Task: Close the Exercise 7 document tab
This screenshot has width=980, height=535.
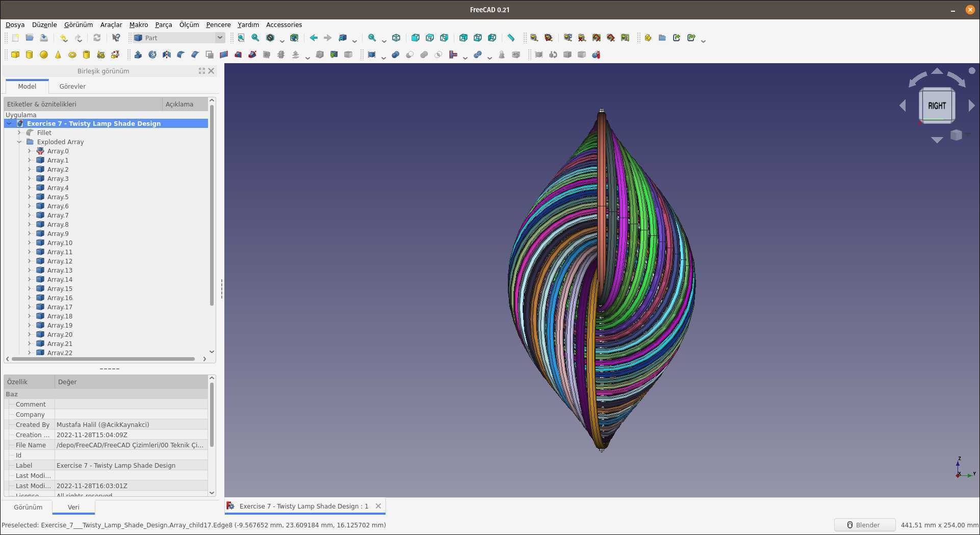Action: [378, 506]
